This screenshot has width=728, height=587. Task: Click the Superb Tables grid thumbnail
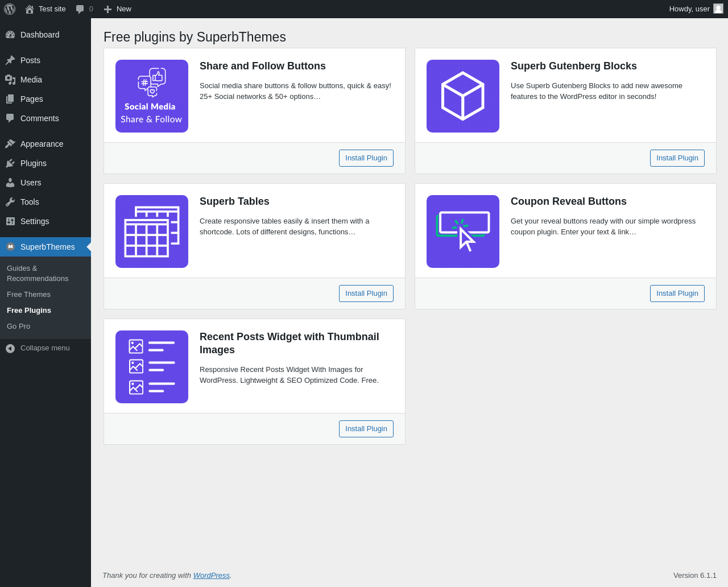[x=152, y=232]
